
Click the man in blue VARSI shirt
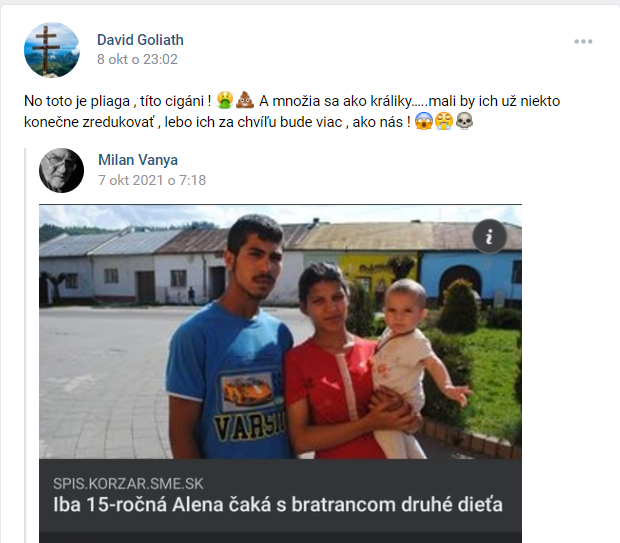point(233,340)
